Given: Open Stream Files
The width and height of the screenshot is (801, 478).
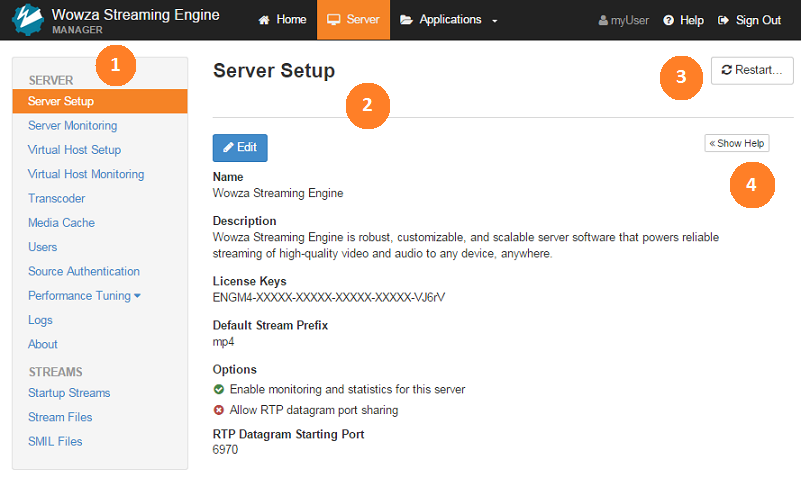Looking at the screenshot, I should point(60,417).
